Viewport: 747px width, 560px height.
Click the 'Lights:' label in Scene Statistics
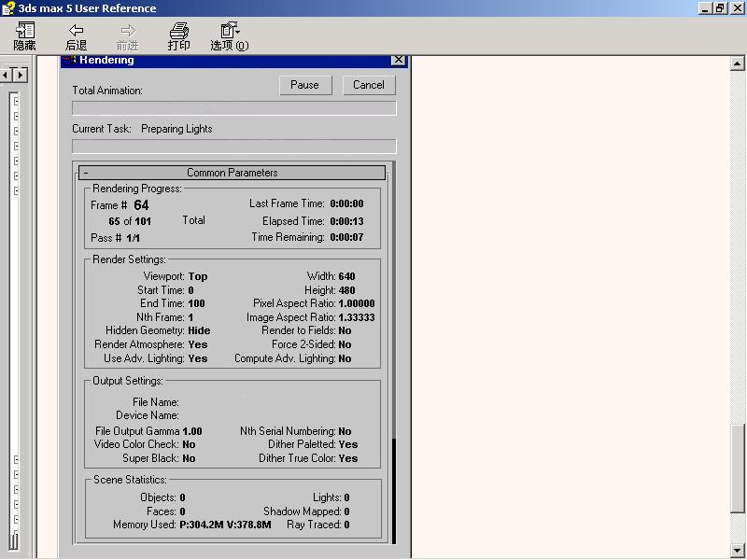[328, 497]
